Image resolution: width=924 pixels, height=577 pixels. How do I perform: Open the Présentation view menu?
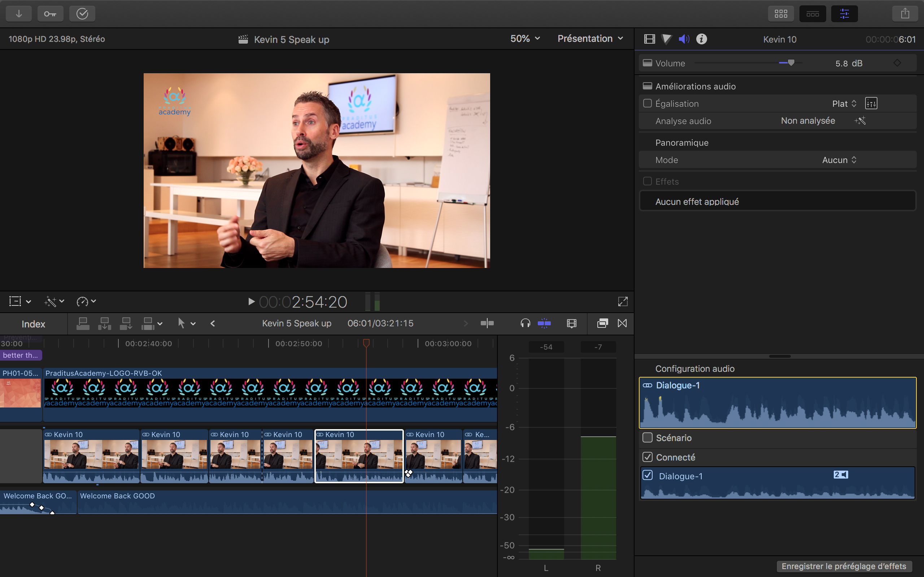[x=590, y=39]
